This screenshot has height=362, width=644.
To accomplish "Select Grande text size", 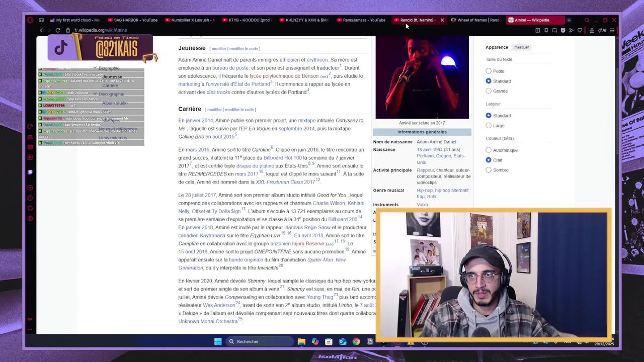I will 489,91.
